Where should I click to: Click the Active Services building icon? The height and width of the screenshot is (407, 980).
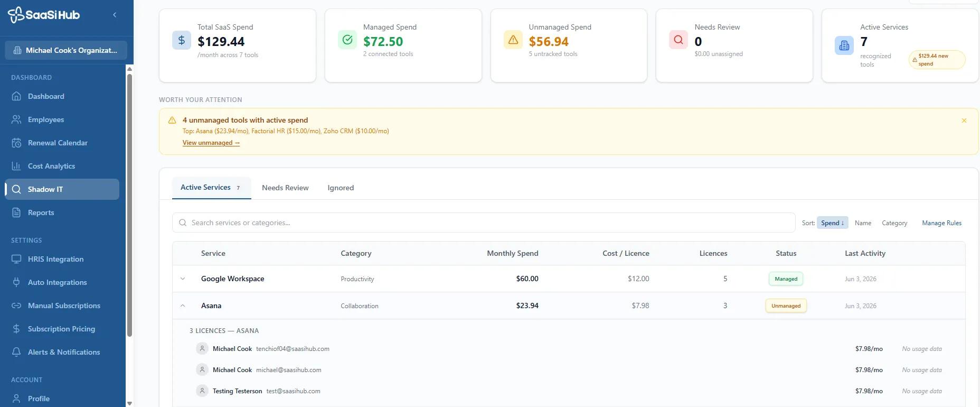[x=844, y=45]
